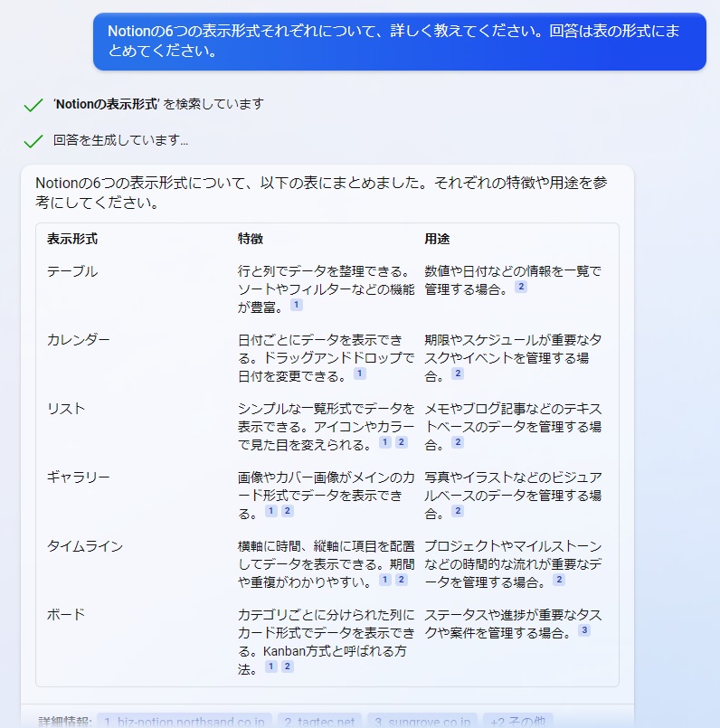Open citation 2 in the タイムライン 用途 cell
This screenshot has width=720, height=728.
click(559, 580)
